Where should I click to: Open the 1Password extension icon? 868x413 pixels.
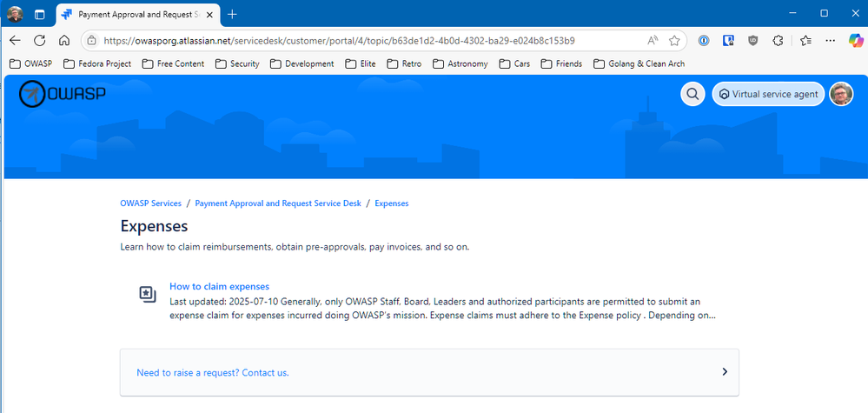pyautogui.click(x=704, y=40)
